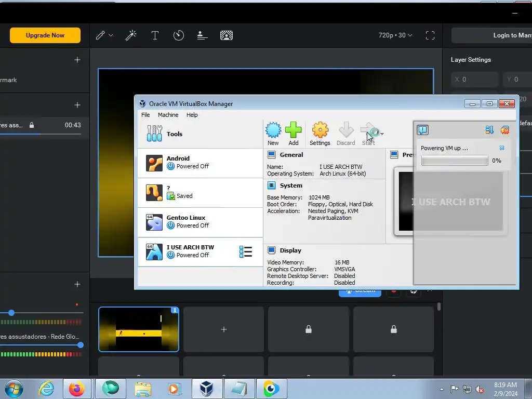Switch to ManyCam taskbar icon
The width and height of the screenshot is (532, 399).
click(x=271, y=389)
